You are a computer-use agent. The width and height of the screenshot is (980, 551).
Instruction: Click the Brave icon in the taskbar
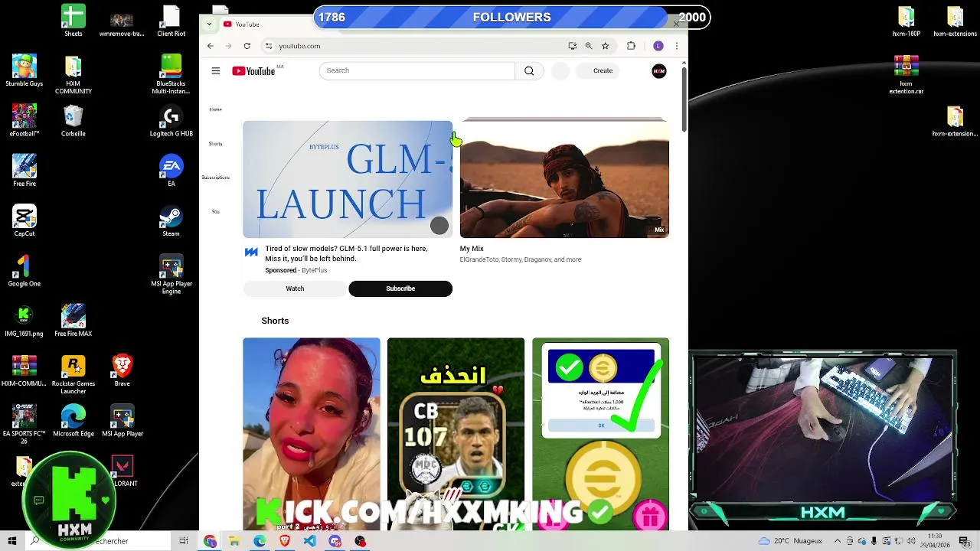pos(285,541)
